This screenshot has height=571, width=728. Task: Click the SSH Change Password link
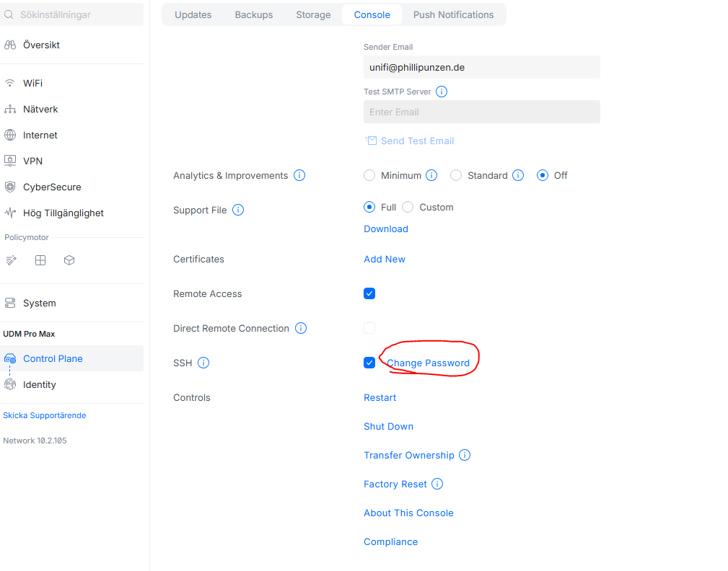click(x=428, y=363)
